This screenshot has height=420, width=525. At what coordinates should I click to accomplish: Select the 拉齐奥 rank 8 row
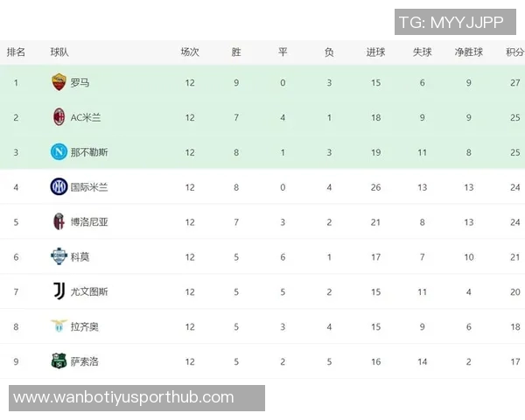[262, 326]
